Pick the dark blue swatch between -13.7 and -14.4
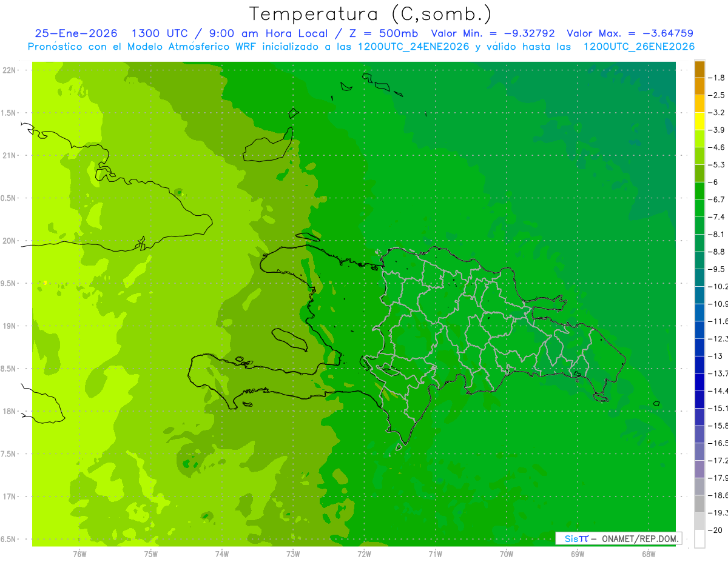This screenshot has height=562, width=728. click(699, 382)
